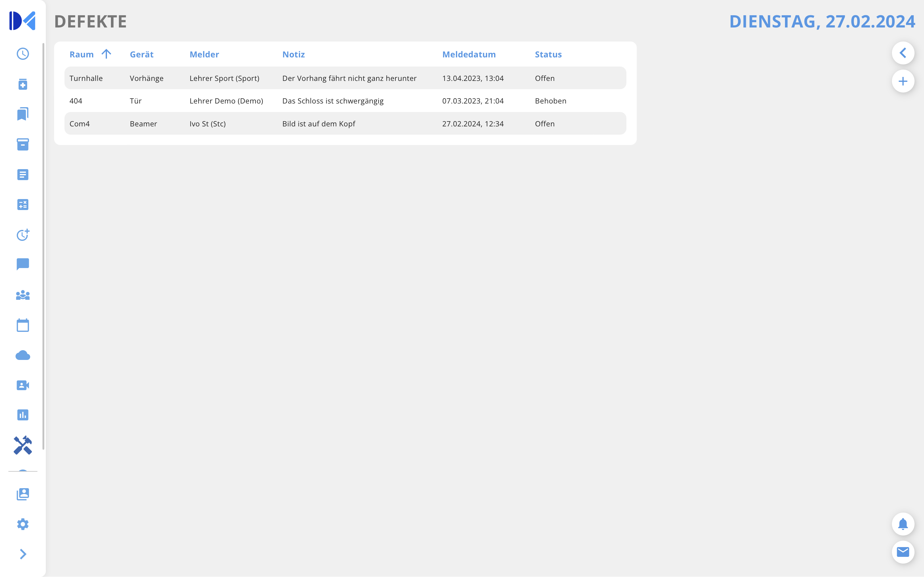The image size is (924, 577).
Task: Open the video conference sidebar icon
Action: pos(23,385)
